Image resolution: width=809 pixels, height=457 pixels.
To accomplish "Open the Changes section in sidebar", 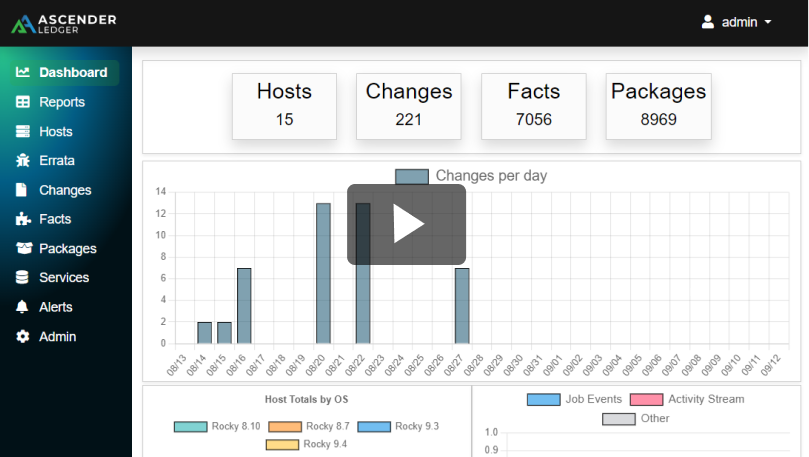I will [65, 190].
